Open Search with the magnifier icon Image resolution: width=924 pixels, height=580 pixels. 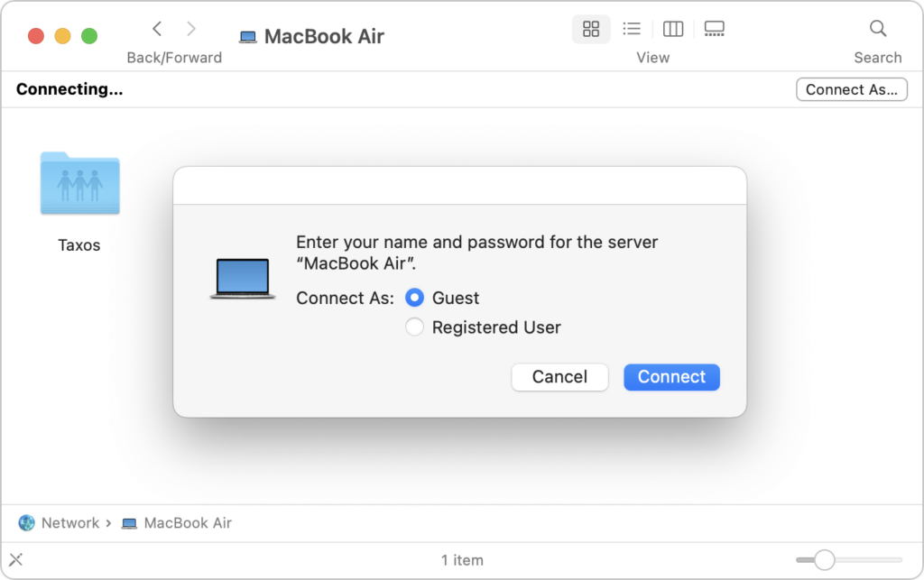[x=878, y=29]
